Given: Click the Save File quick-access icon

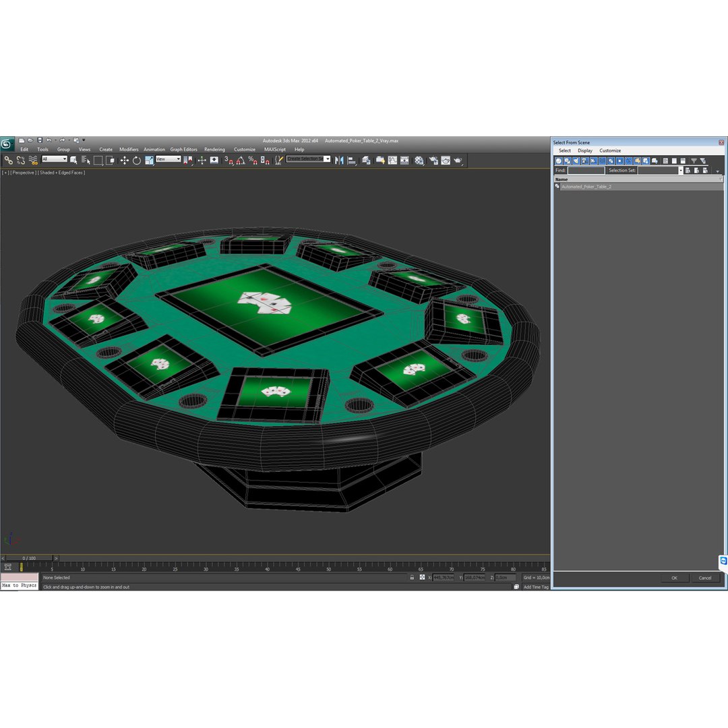Looking at the screenshot, I should coord(40,140).
